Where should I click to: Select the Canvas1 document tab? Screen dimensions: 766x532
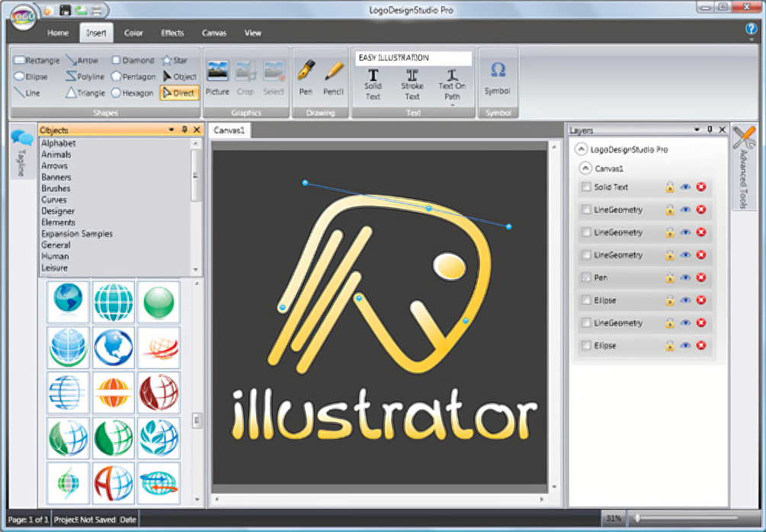click(229, 130)
